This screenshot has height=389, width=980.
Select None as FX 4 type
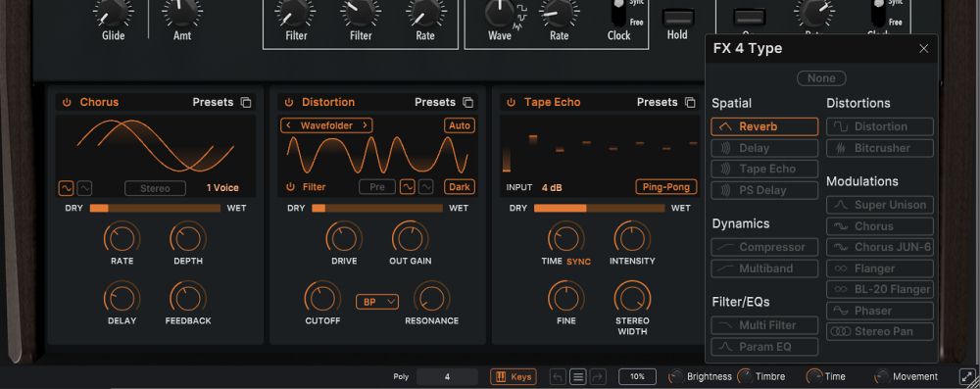[x=821, y=78]
